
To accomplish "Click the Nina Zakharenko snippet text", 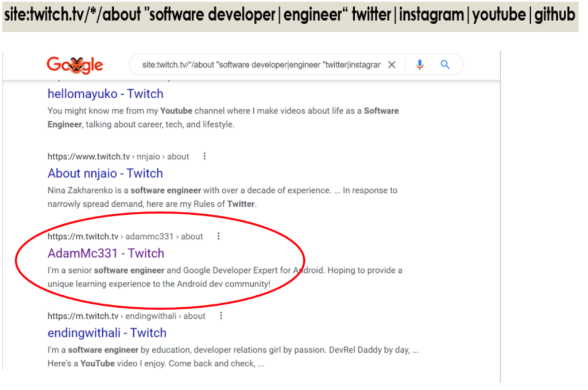I will 222,197.
